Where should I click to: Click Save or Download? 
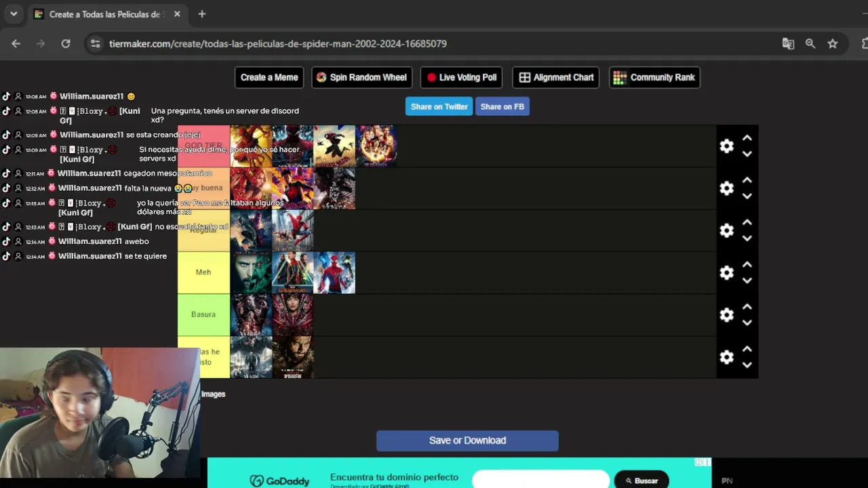point(467,441)
